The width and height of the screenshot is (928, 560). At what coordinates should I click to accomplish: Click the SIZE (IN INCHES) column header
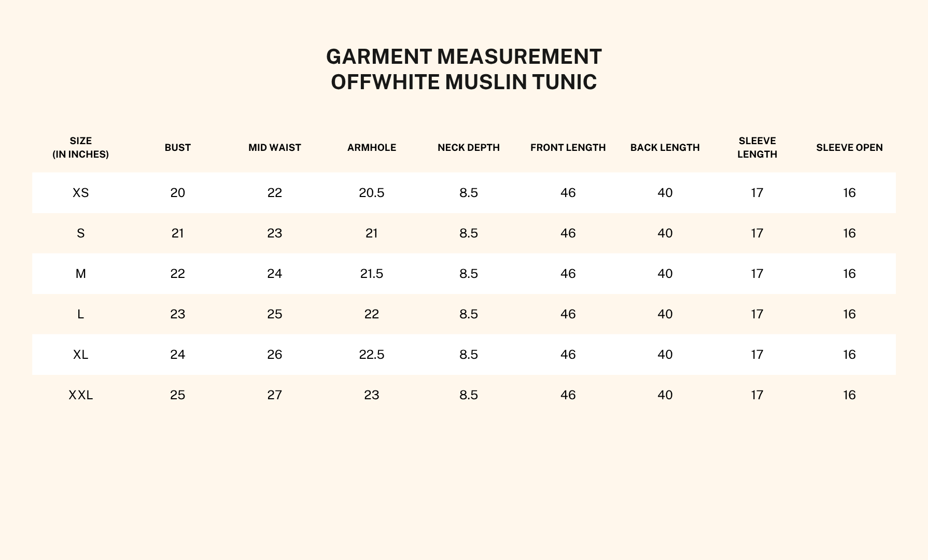[81, 148]
